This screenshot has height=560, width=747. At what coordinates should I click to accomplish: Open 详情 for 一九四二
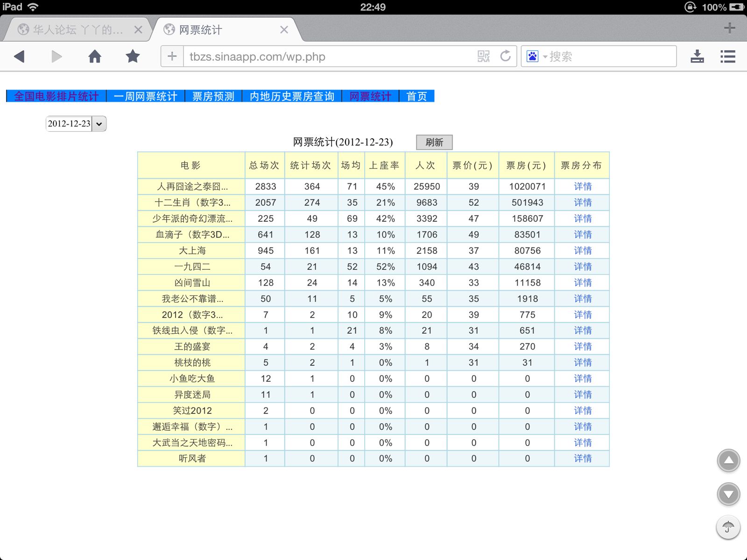(x=583, y=266)
